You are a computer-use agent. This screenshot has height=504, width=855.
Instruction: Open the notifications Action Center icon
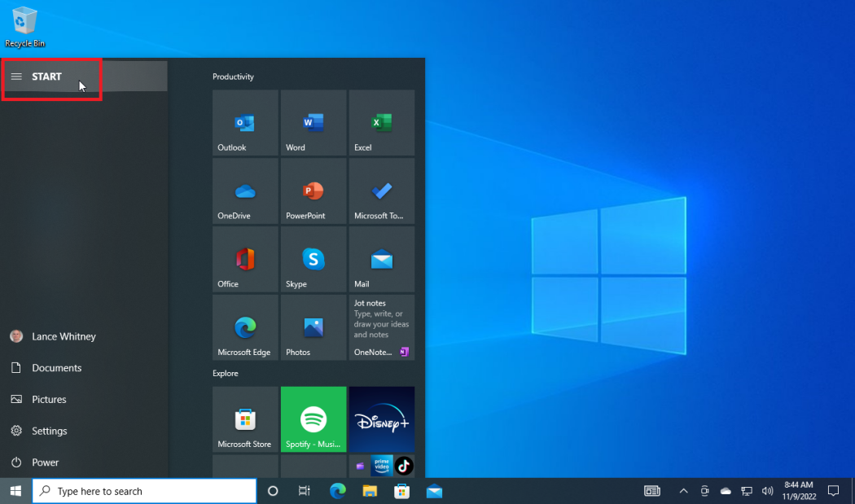click(x=833, y=491)
